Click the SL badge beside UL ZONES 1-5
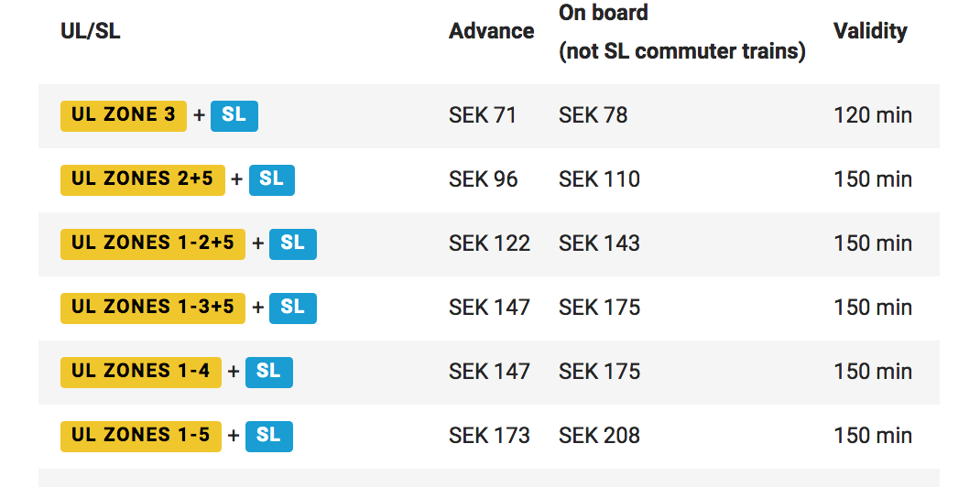Screen dimensions: 980x487 point(268,436)
